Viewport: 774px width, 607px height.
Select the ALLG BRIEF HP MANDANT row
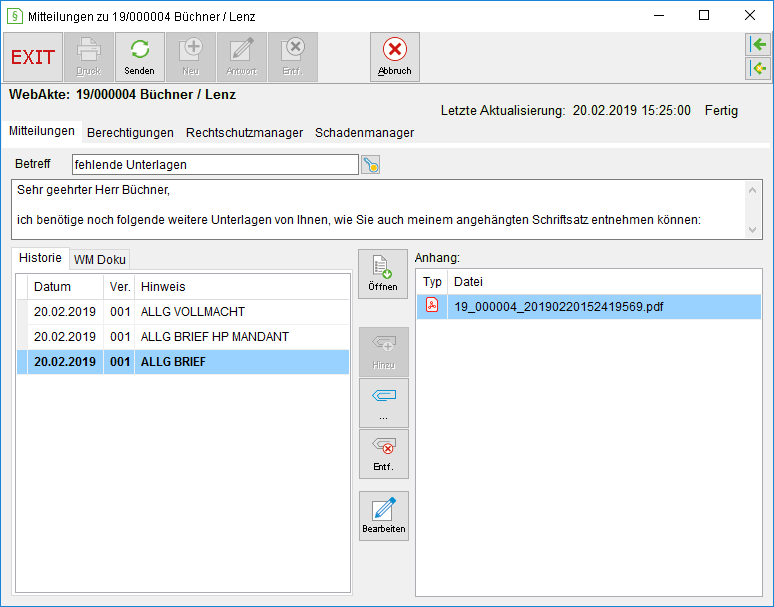tap(183, 337)
